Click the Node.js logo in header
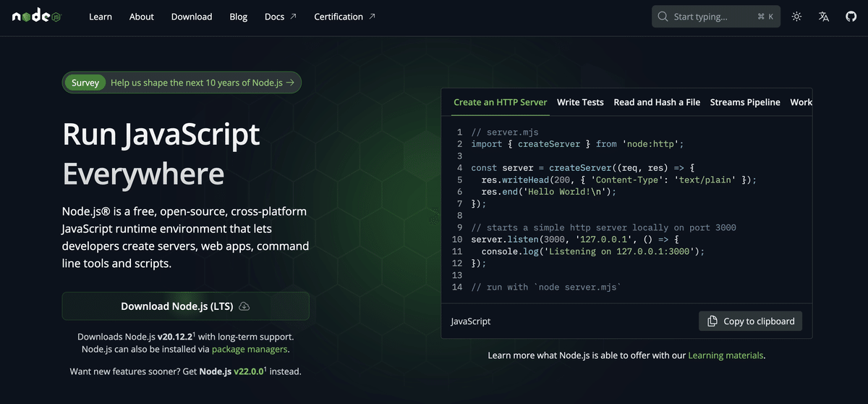Image resolution: width=868 pixels, height=404 pixels. coord(38,17)
